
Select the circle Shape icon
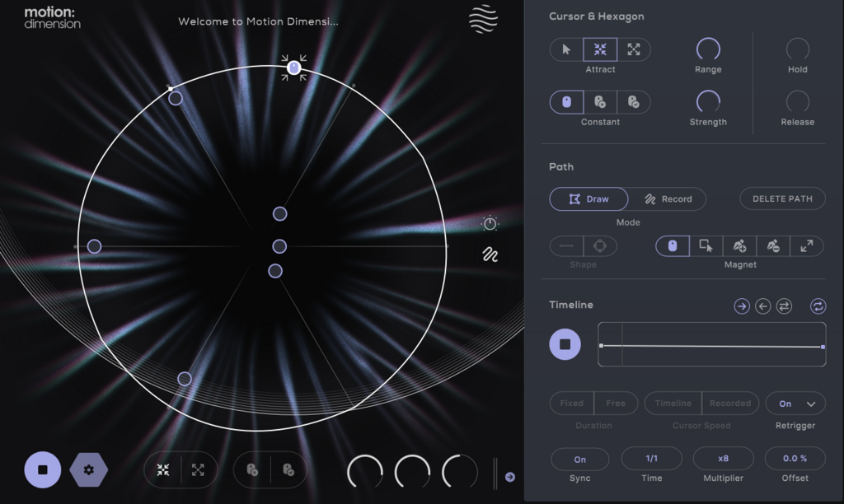tap(600, 245)
